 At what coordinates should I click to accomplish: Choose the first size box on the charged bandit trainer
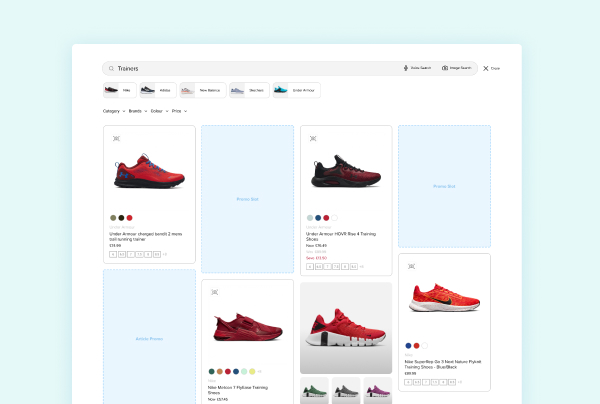(x=113, y=254)
